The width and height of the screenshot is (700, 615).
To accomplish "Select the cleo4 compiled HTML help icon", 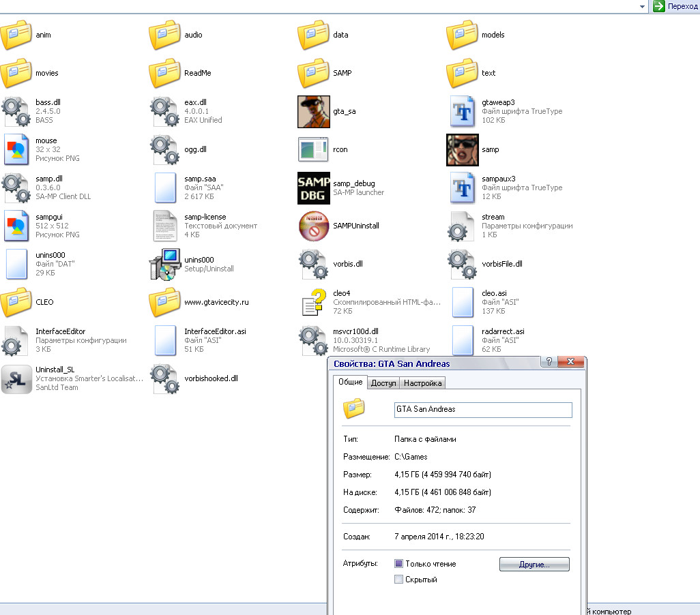I will pyautogui.click(x=313, y=302).
